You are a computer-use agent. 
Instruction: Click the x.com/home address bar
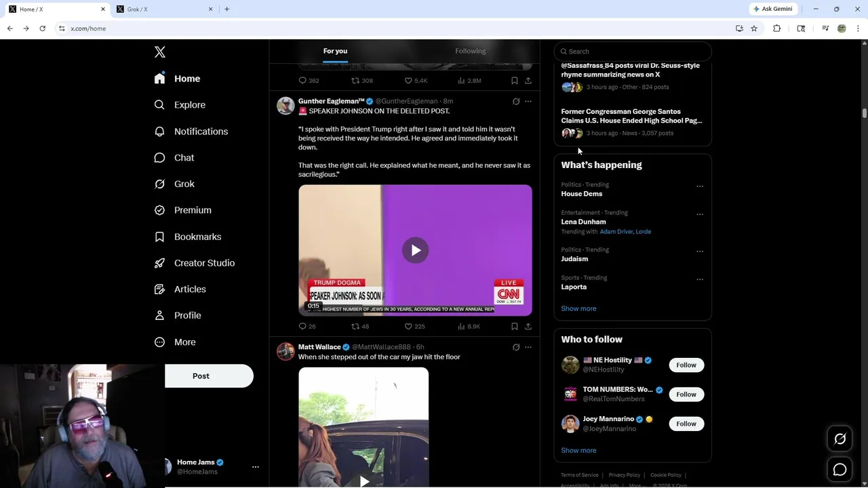click(x=400, y=28)
